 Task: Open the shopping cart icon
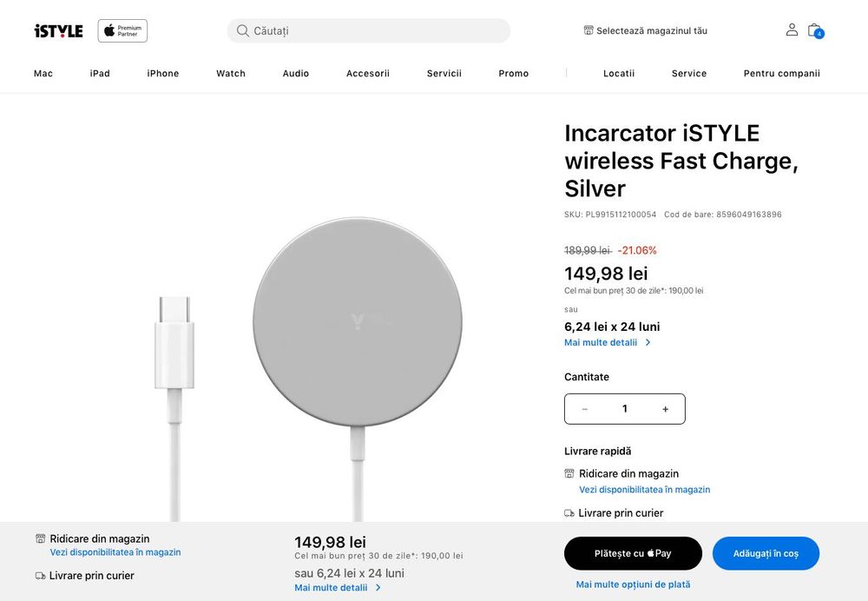click(814, 30)
